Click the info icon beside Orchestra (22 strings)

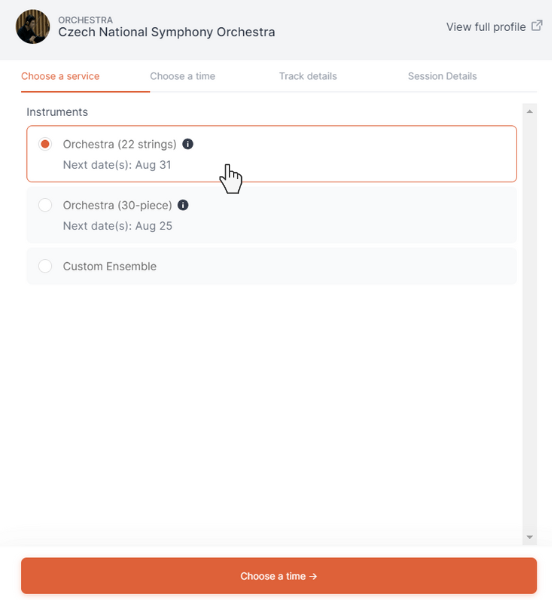pos(187,144)
